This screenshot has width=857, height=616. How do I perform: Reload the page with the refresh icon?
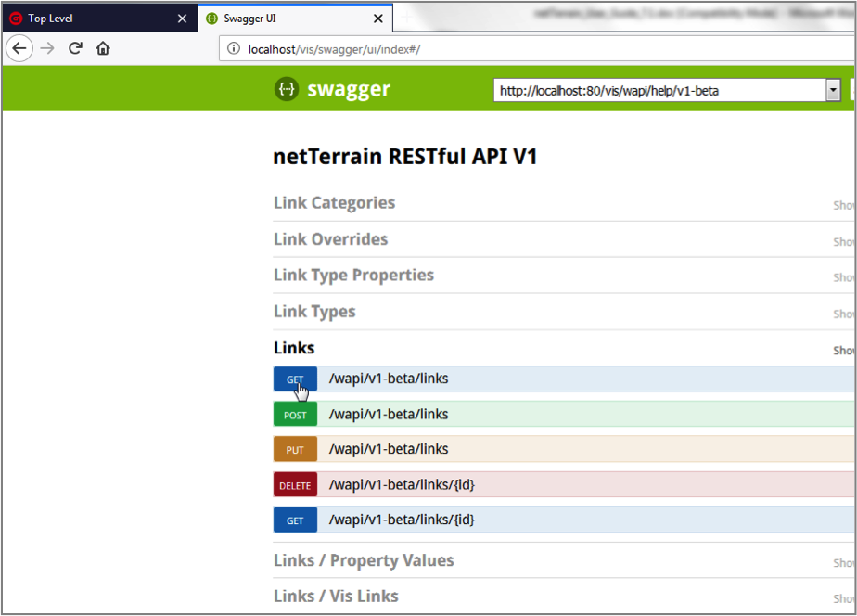click(x=75, y=48)
